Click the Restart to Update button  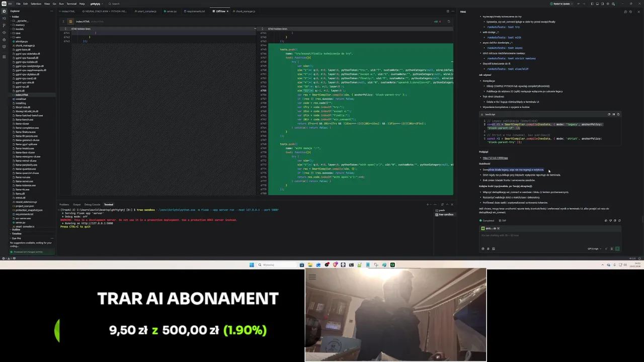(560, 4)
